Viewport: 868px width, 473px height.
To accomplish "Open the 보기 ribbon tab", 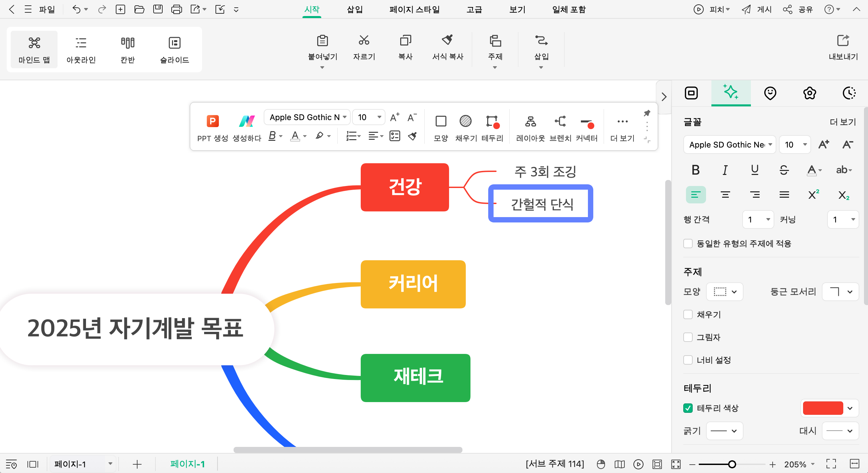I will point(517,9).
